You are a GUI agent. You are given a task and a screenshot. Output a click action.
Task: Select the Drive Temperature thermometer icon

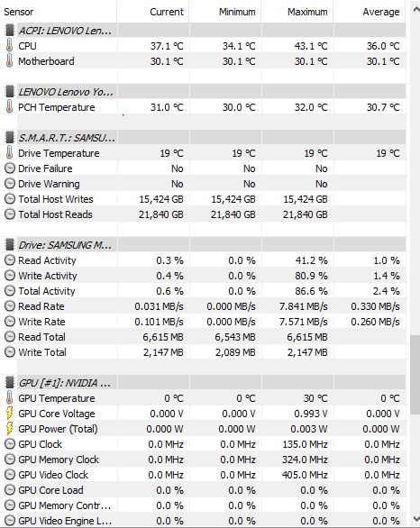pos(9,153)
